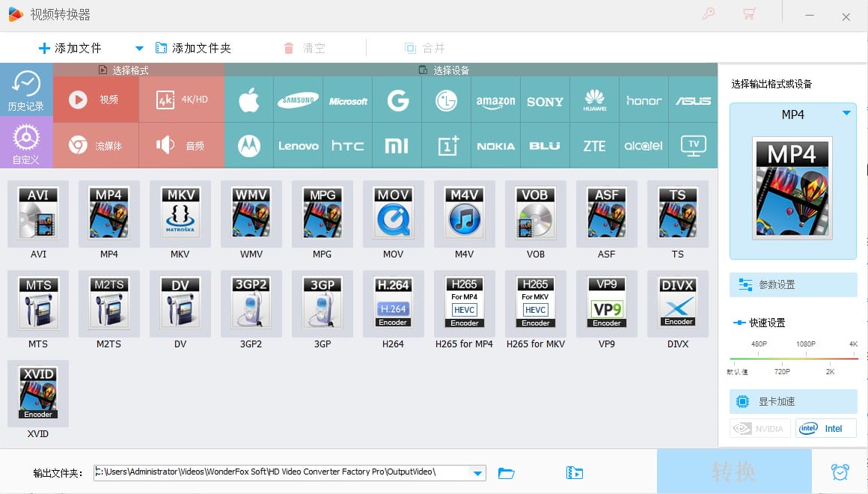
Task: Open the Sony device category
Action: pos(545,100)
